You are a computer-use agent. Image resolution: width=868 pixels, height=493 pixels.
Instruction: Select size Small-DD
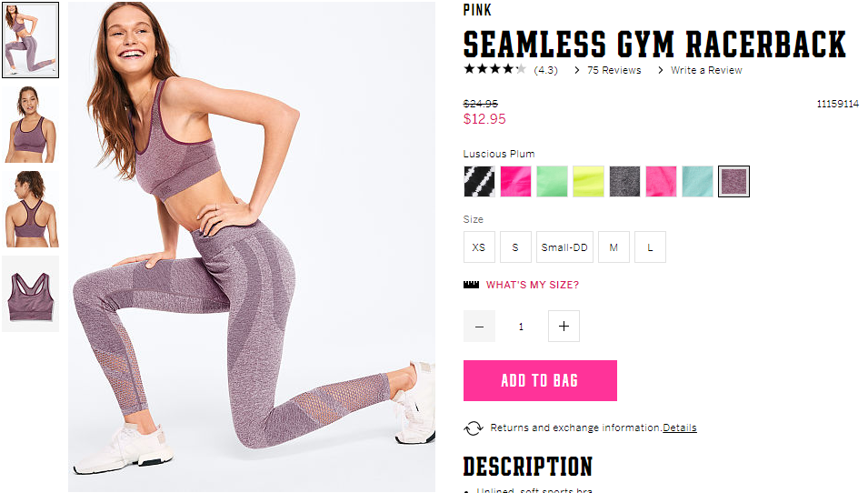[564, 247]
